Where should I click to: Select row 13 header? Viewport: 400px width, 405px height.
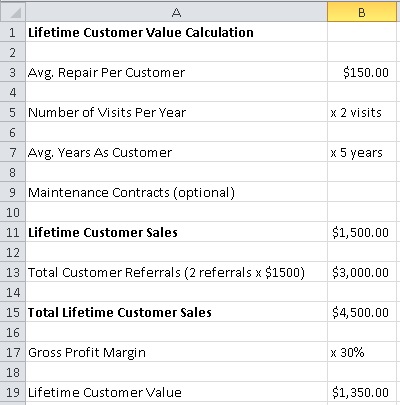[x=13, y=272]
